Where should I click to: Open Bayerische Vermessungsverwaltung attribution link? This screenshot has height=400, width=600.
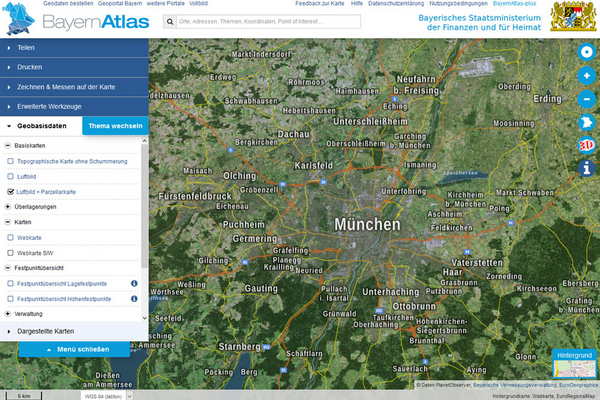click(x=515, y=385)
